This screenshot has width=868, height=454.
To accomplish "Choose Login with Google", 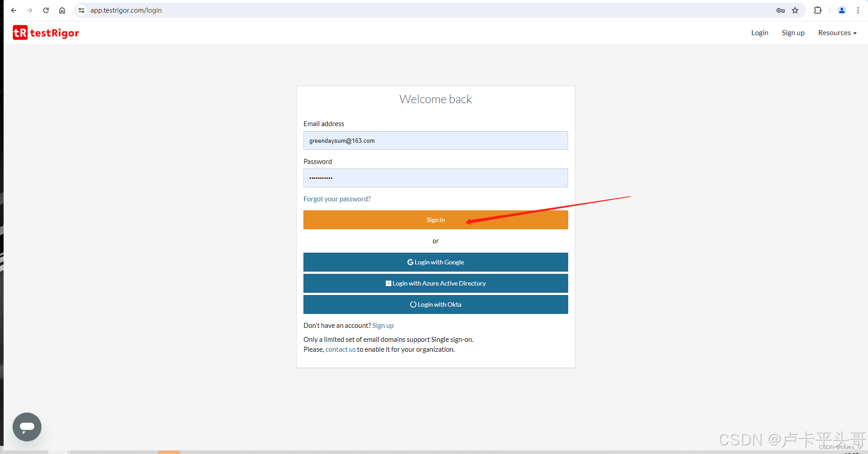I will 435,262.
